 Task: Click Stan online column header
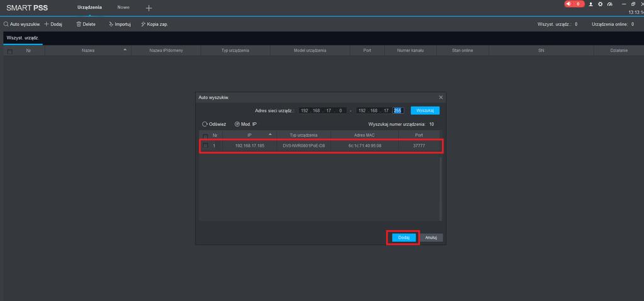462,50
